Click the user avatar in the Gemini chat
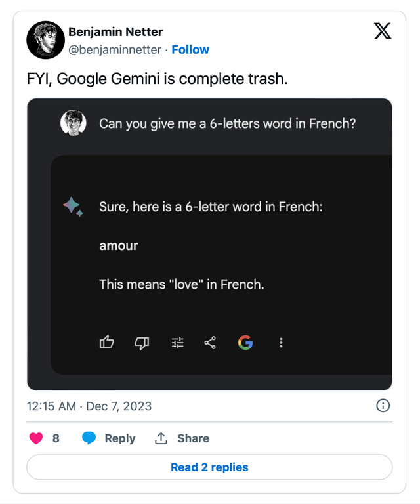 pos(73,123)
